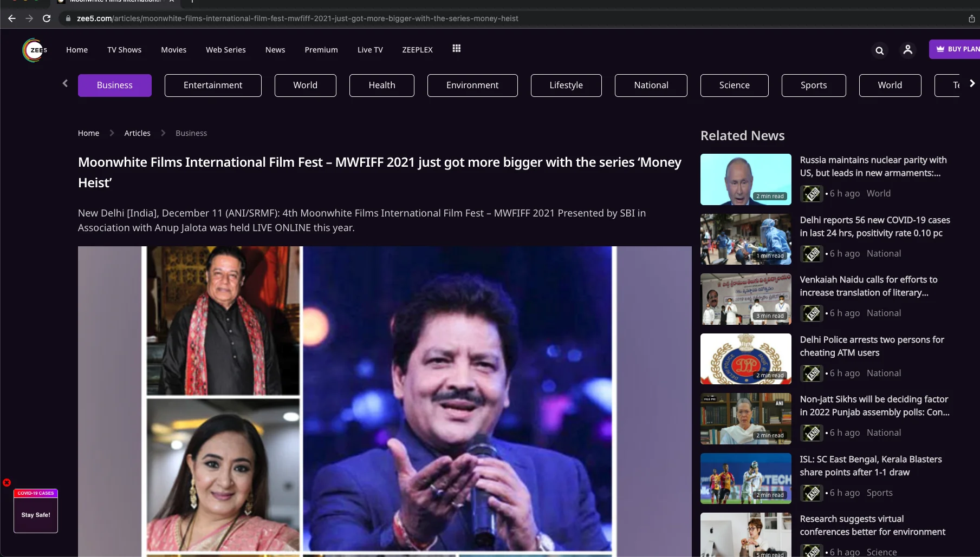Open the TV Shows menu
The height and width of the screenshot is (557, 980).
[x=124, y=50]
